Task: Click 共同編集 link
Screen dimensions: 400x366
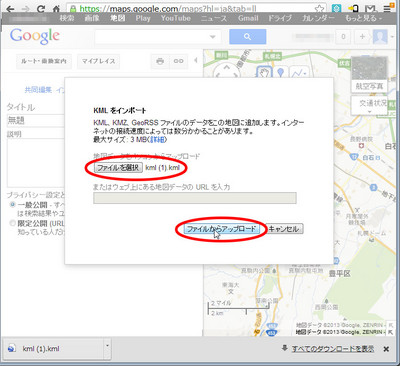Action: tap(38, 90)
